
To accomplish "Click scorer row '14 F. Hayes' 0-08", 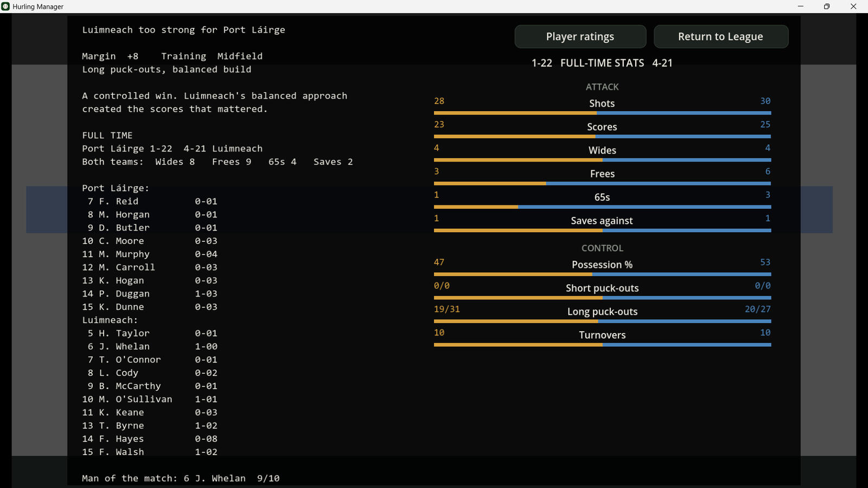I will (x=150, y=439).
